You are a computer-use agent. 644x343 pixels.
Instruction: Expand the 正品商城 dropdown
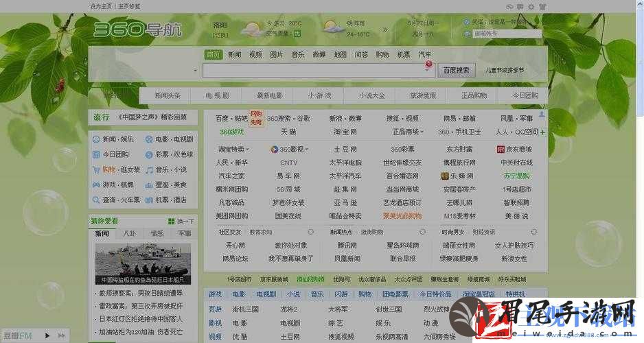(422, 132)
